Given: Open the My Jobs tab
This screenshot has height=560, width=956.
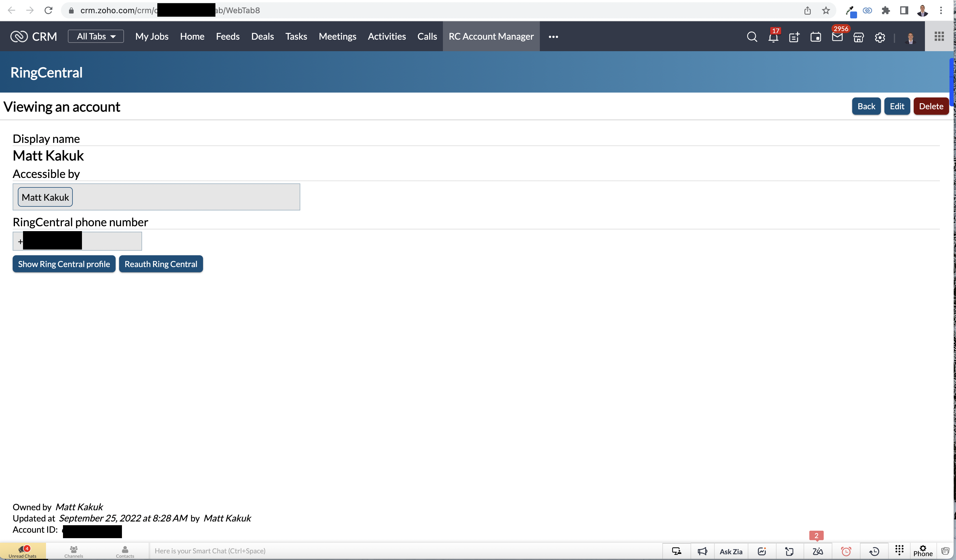Looking at the screenshot, I should point(152,37).
